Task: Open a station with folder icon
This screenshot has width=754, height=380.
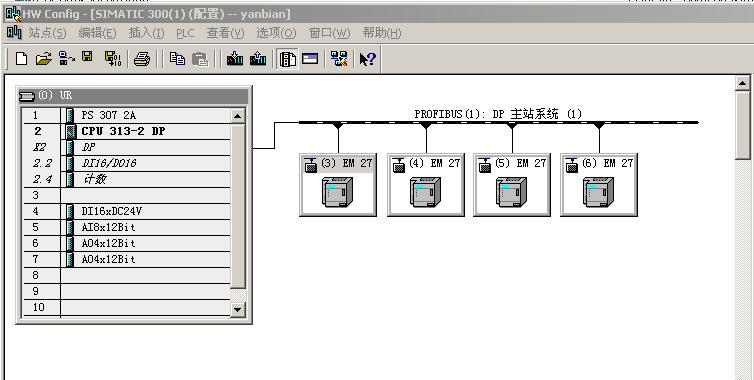Action: [43, 59]
